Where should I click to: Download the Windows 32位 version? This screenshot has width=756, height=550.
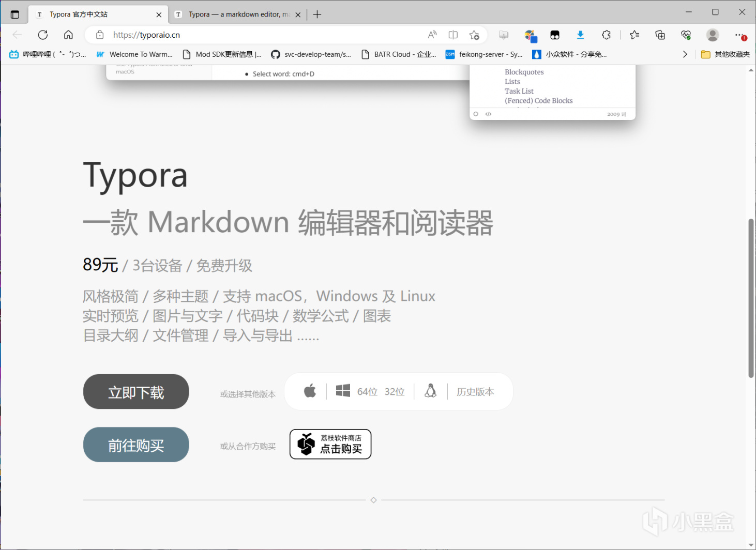coord(395,392)
